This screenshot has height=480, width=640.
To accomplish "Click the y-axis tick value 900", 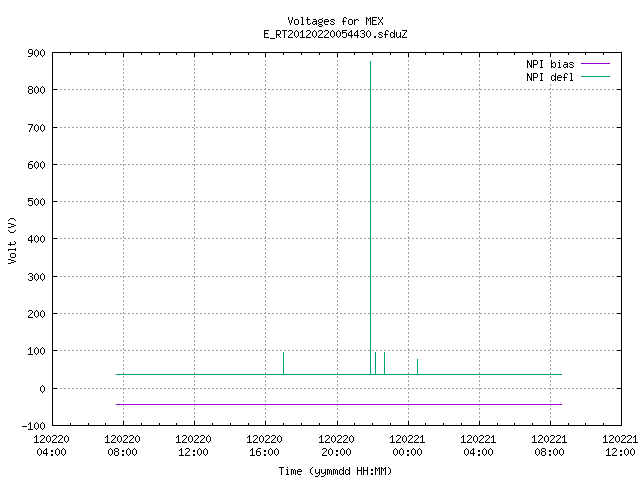I will (36, 53).
